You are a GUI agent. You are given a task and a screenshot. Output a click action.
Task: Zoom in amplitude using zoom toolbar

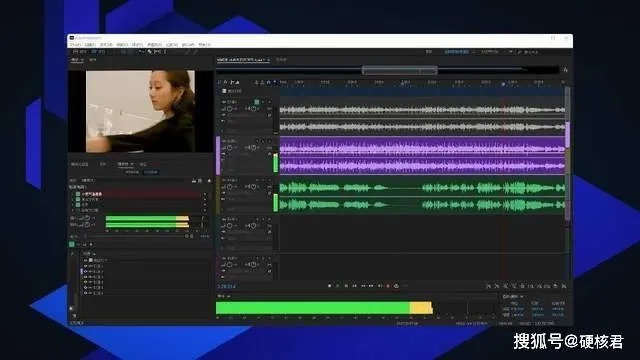coord(489,286)
